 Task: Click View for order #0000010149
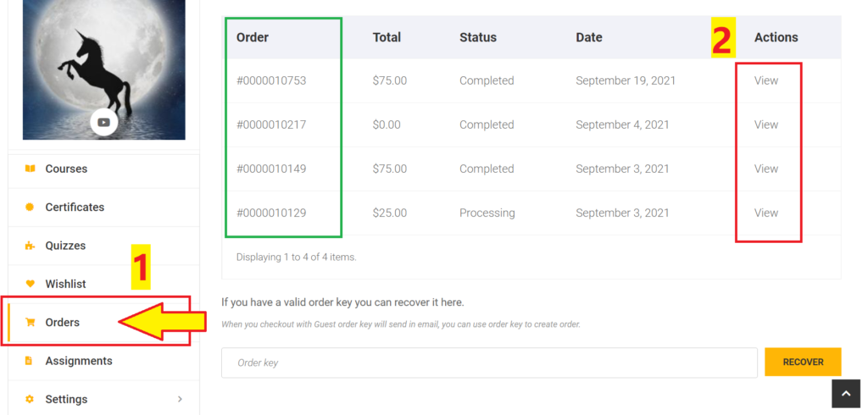pyautogui.click(x=765, y=169)
